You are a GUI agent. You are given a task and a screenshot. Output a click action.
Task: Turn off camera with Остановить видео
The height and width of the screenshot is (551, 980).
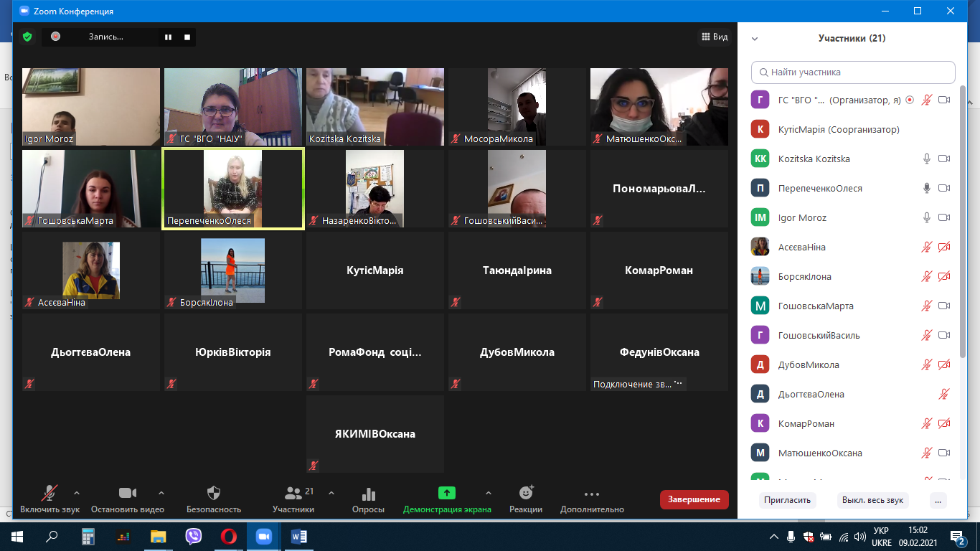[x=127, y=494]
